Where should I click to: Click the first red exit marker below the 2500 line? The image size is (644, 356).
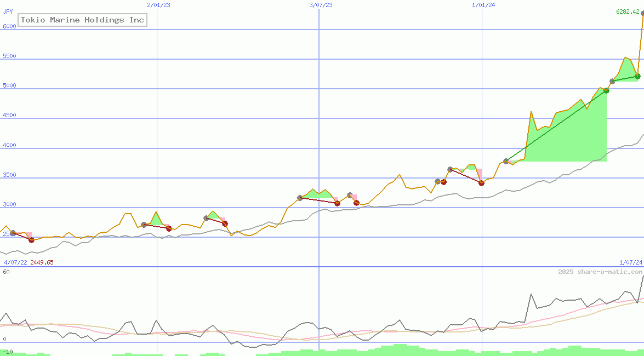click(32, 240)
